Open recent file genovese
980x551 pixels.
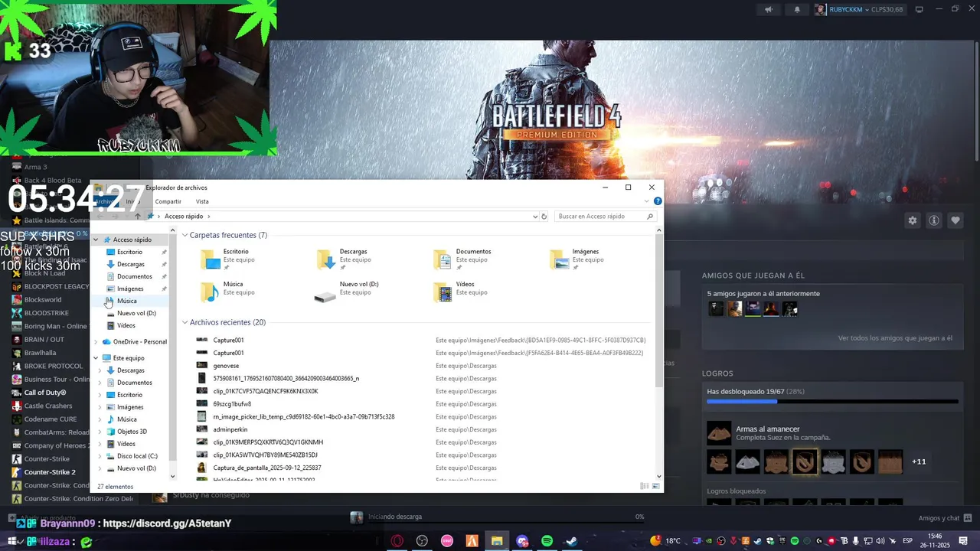226,366
